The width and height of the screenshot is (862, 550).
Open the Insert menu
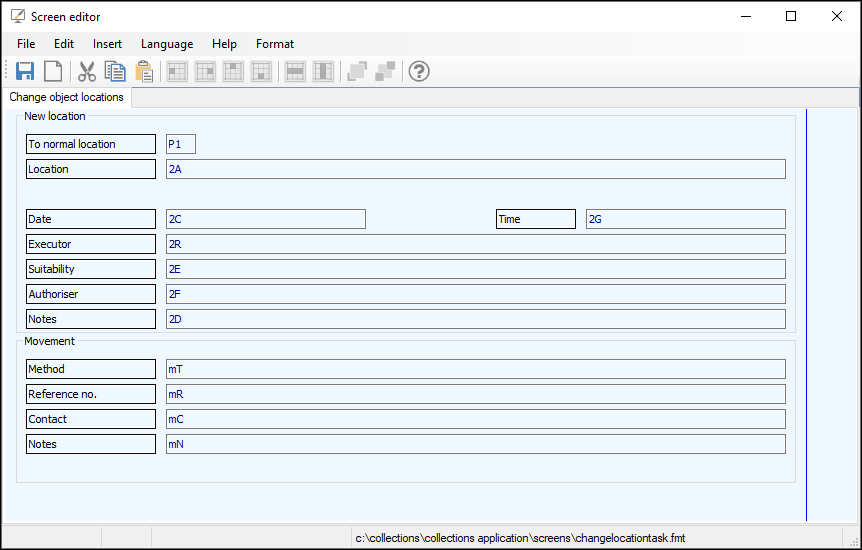point(107,44)
